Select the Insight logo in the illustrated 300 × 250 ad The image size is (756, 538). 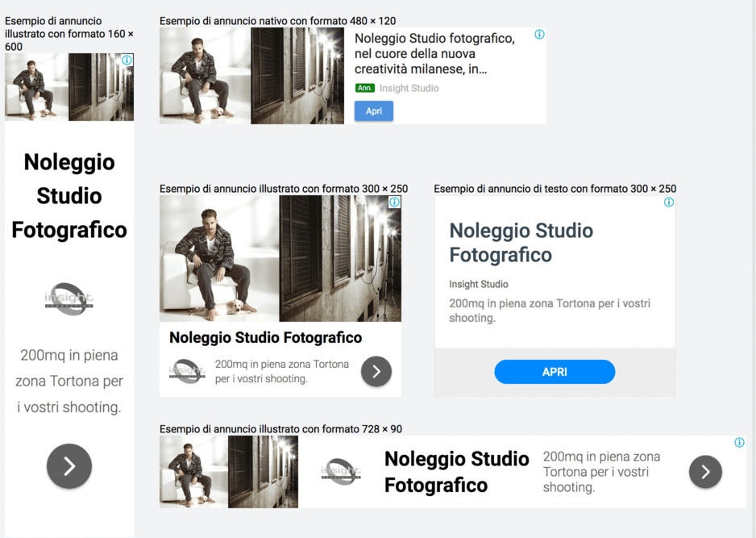187,371
